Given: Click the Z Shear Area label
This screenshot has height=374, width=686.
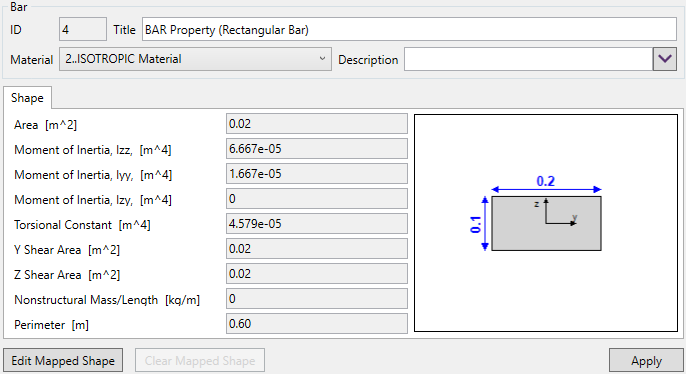Looking at the screenshot, I should (x=67, y=274).
